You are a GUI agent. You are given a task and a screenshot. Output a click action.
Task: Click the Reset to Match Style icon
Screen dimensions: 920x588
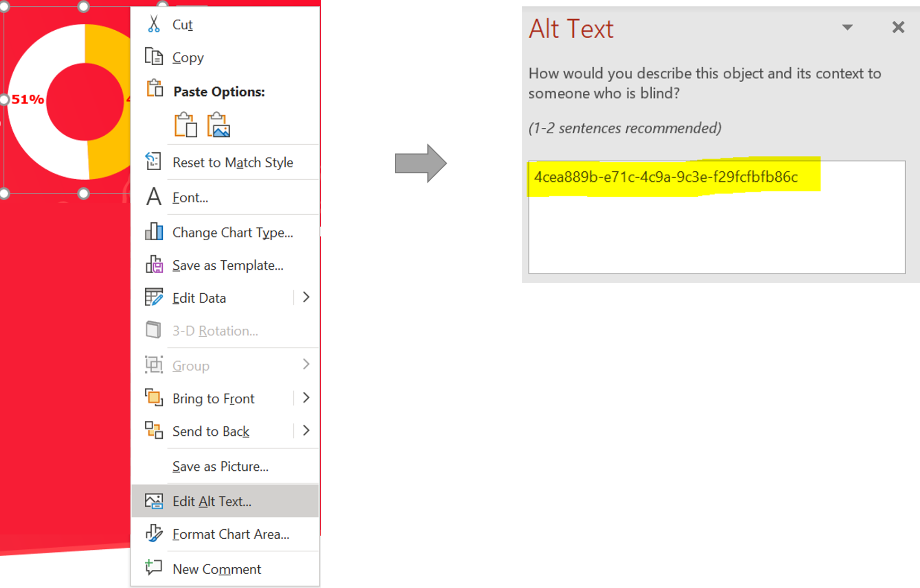pos(154,161)
